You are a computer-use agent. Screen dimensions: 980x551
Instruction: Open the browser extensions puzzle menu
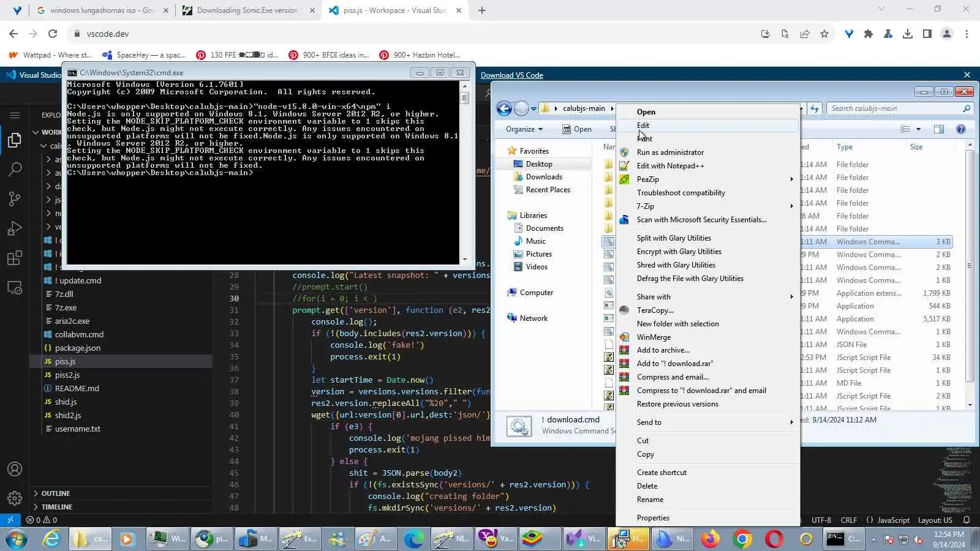868,34
